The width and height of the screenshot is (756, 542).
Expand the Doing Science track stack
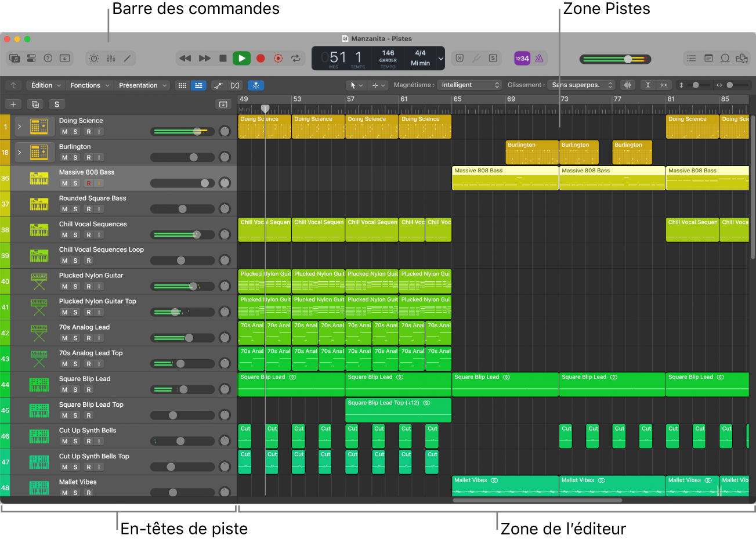point(18,127)
